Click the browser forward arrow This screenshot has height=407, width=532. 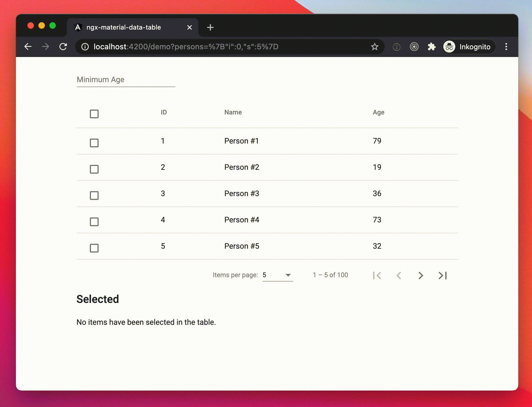[45, 47]
